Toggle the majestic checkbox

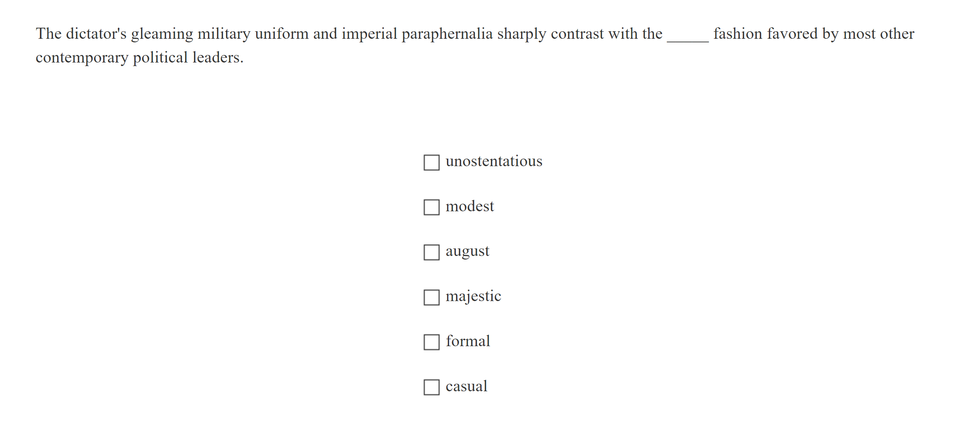(431, 297)
